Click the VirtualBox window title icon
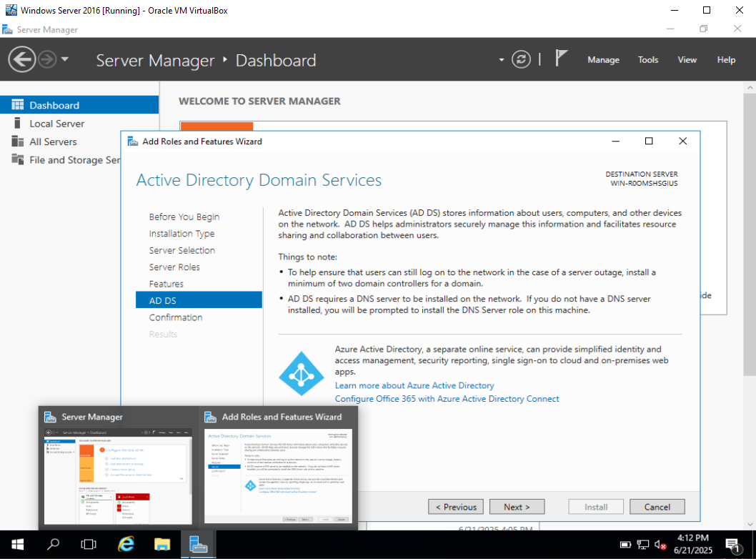 (x=11, y=10)
